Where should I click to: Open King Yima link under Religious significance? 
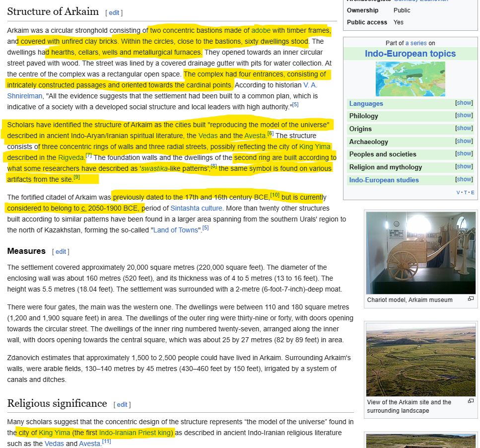click(55, 433)
